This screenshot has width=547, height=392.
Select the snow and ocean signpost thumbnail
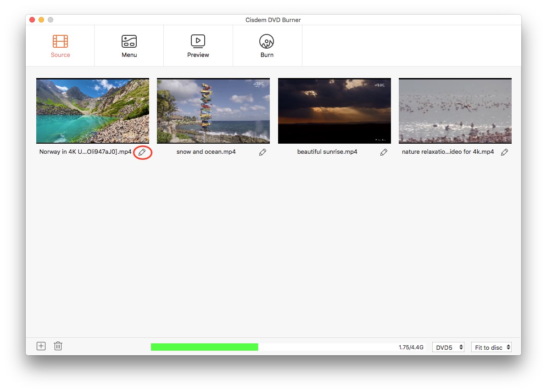pos(213,111)
